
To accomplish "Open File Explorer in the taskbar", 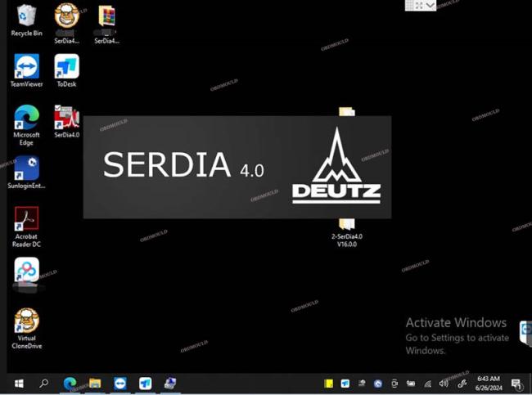I will pos(95,383).
